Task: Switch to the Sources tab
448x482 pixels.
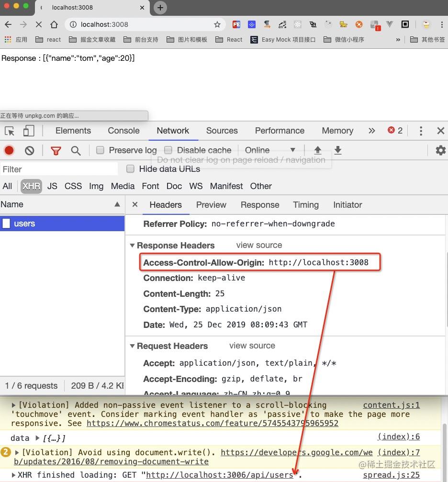Action: (222, 131)
